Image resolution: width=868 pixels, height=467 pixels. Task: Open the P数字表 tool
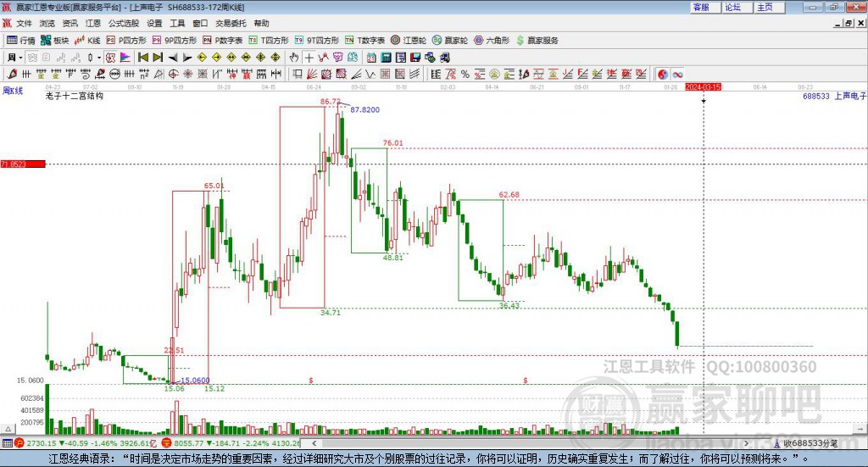tap(222, 41)
